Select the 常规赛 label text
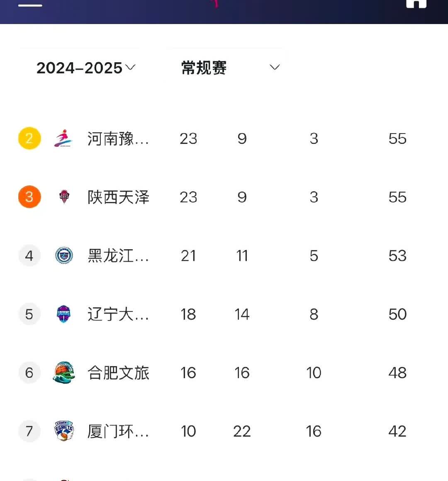 204,68
